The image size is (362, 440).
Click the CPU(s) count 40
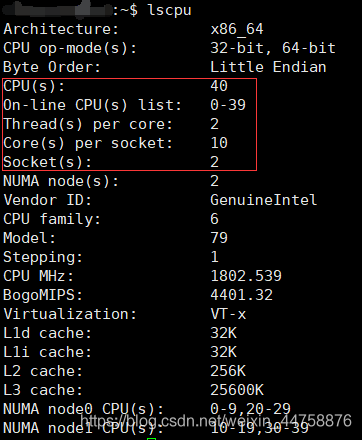[219, 86]
